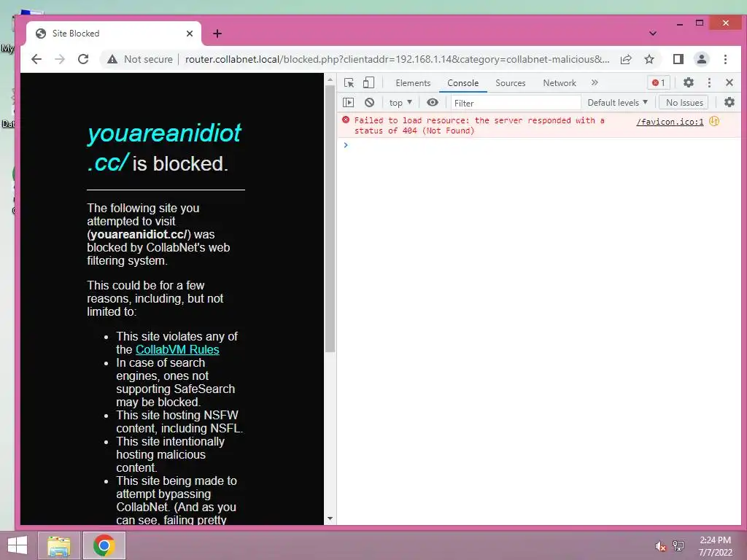Viewport: 747px width, 560px height.
Task: Open the browser side panel
Action: coord(678,59)
